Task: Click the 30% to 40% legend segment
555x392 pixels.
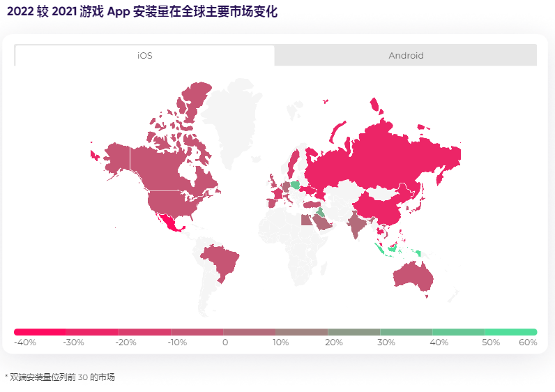Action: pos(406,332)
